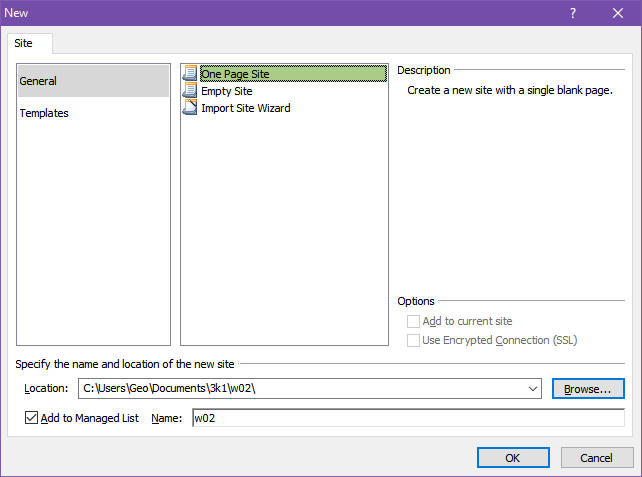Click the question mark help button
The width and height of the screenshot is (642, 477).
(x=573, y=13)
